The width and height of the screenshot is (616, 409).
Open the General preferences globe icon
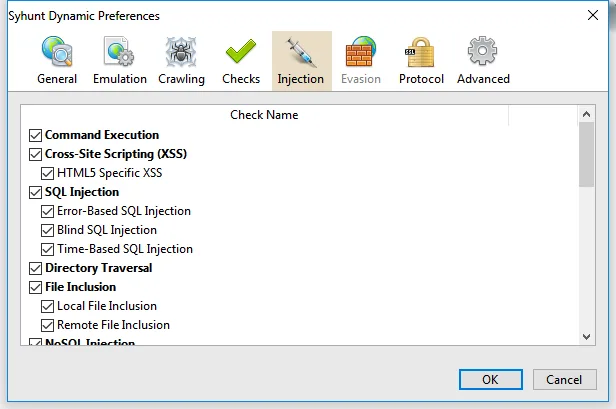(57, 51)
